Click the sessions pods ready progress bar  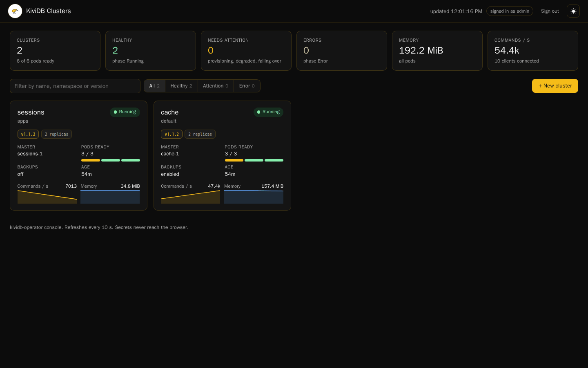[x=111, y=160]
